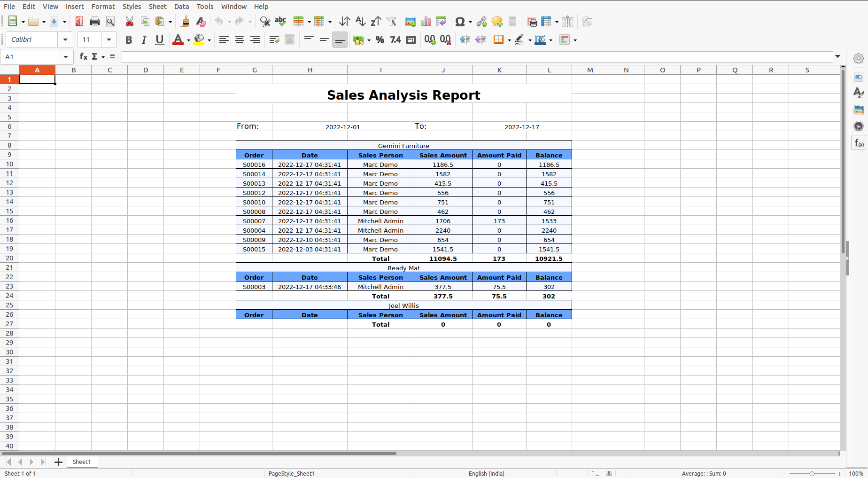
Task: Open the Name Box dropdown arrow
Action: 66,57
